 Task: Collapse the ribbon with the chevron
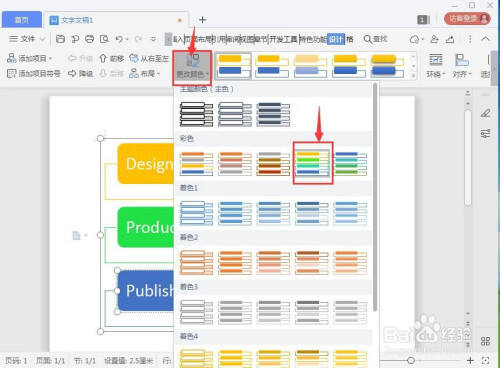click(485, 39)
